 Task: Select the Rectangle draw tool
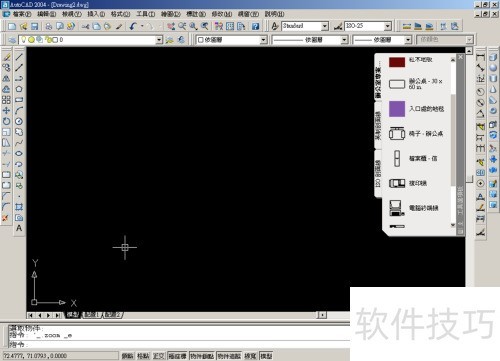tap(19, 100)
